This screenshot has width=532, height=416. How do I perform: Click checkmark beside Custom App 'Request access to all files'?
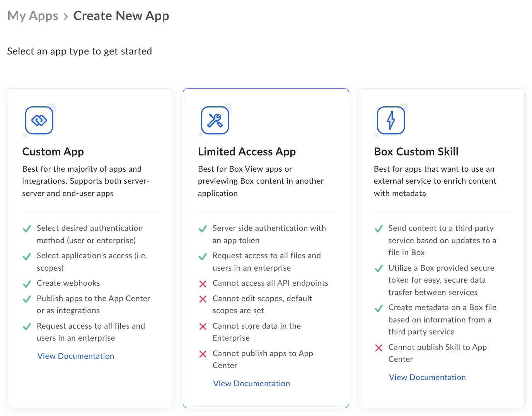[x=27, y=327]
